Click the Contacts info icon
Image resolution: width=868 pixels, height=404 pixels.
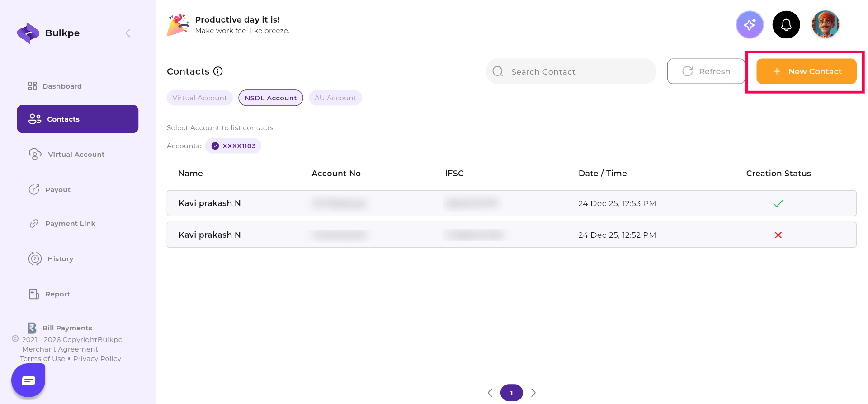click(x=218, y=71)
